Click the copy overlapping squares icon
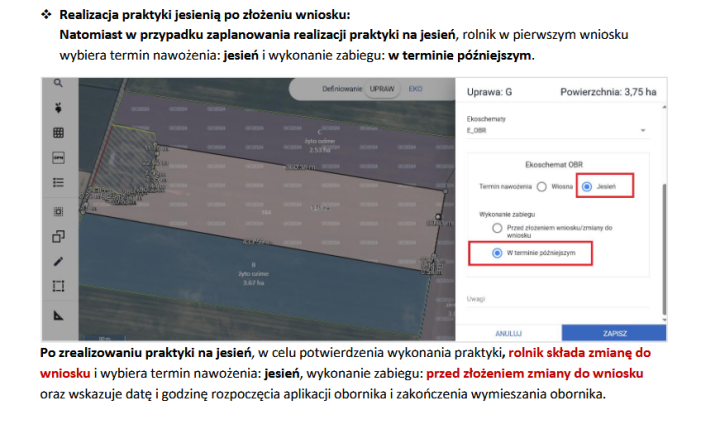Viewport: 720px width, 444px height. pos(58,236)
